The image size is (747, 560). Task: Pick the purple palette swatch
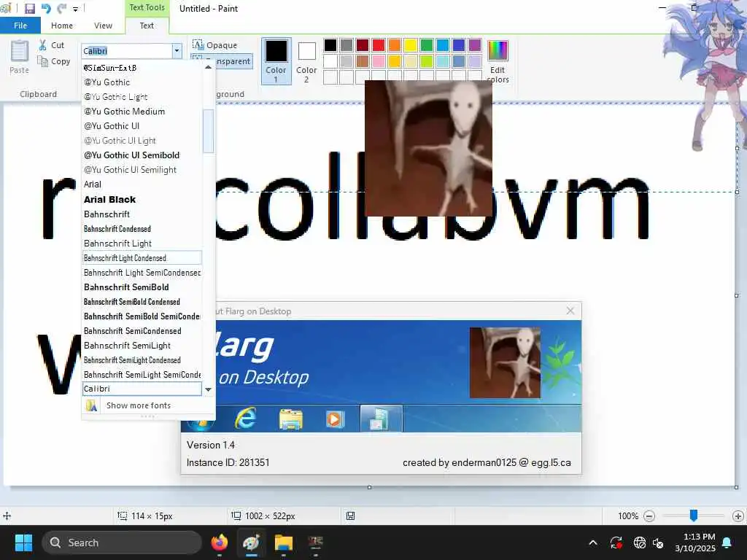475,45
